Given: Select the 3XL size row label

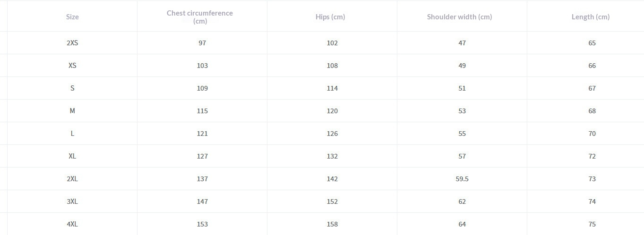Looking at the screenshot, I should [x=72, y=201].
